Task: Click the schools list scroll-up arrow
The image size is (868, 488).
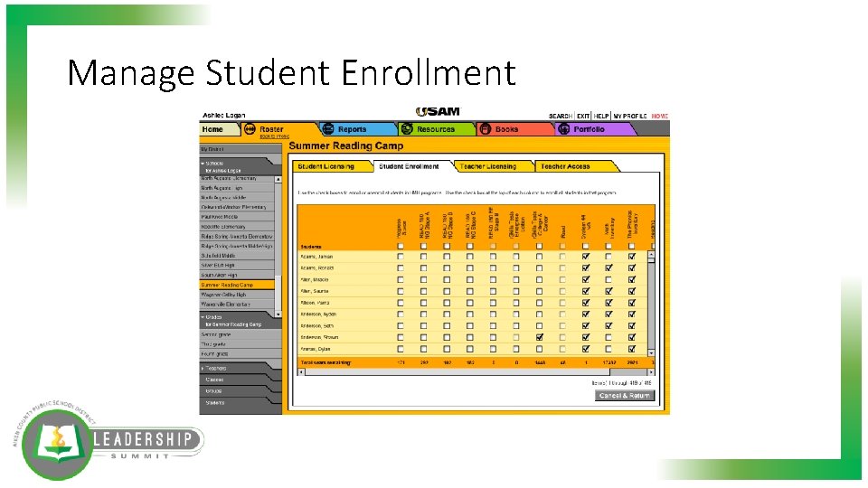Action: click(x=278, y=179)
